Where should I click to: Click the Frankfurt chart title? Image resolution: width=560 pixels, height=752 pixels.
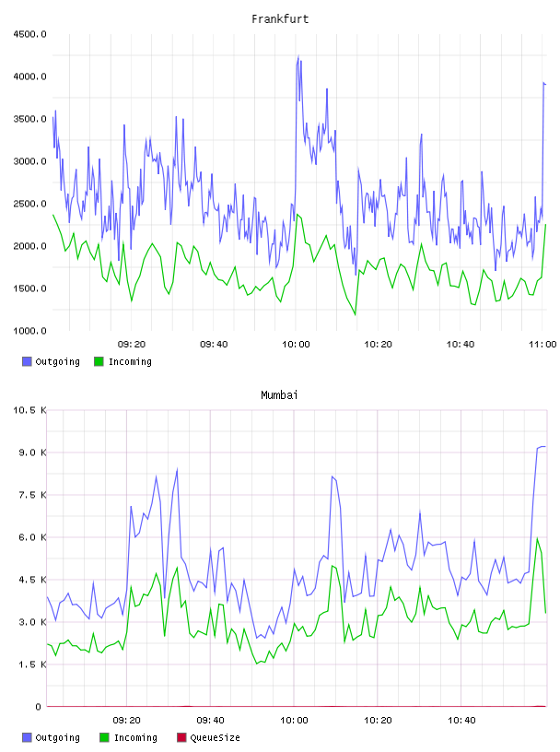click(280, 19)
